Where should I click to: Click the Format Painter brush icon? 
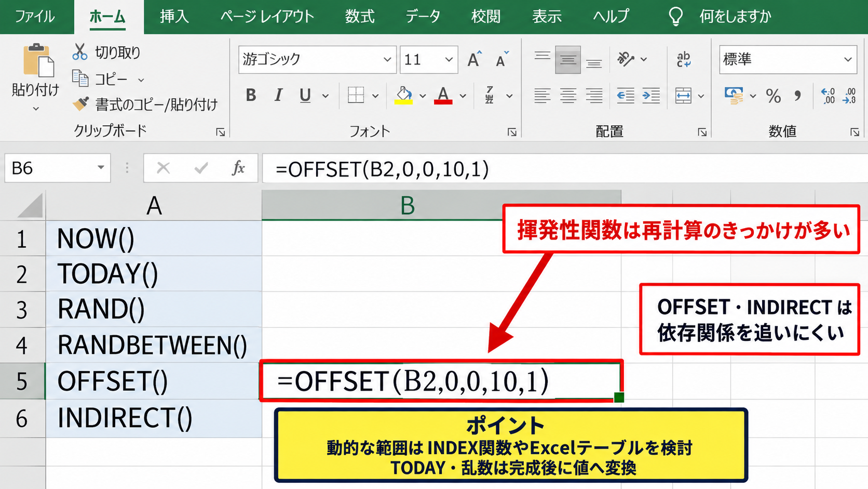(80, 104)
